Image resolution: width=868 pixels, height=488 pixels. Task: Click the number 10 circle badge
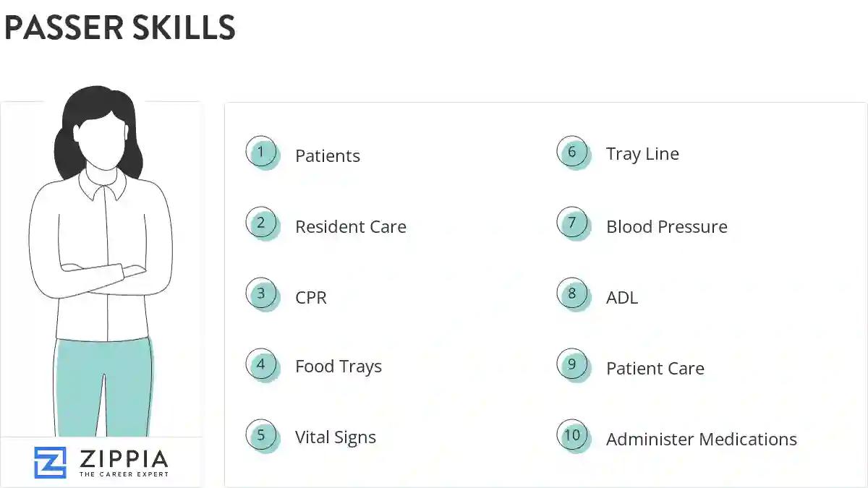[x=573, y=436]
